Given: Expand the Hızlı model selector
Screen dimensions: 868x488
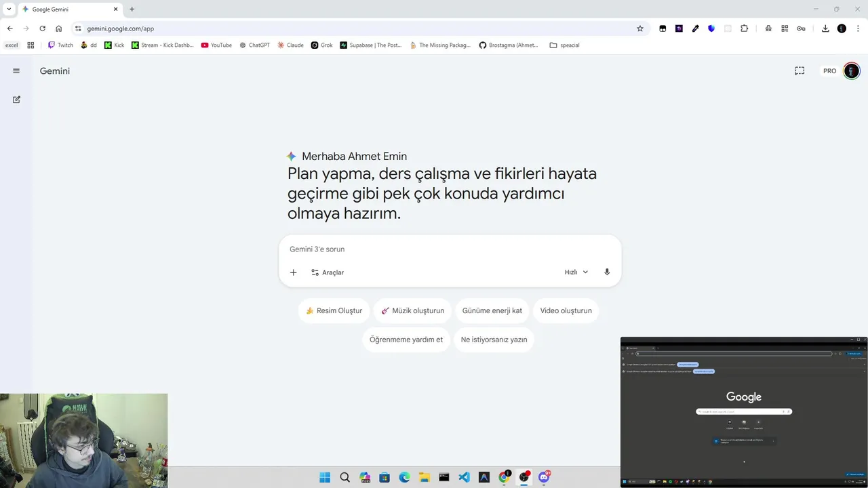Looking at the screenshot, I should [576, 272].
